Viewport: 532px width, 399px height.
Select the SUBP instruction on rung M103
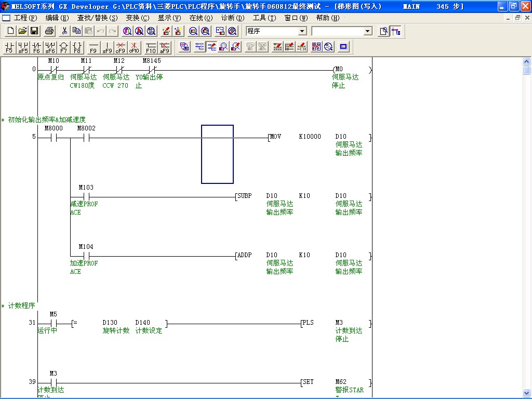point(303,197)
